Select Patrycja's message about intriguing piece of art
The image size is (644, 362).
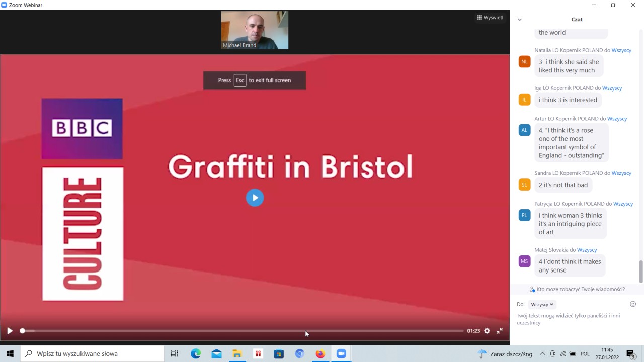(x=571, y=224)
